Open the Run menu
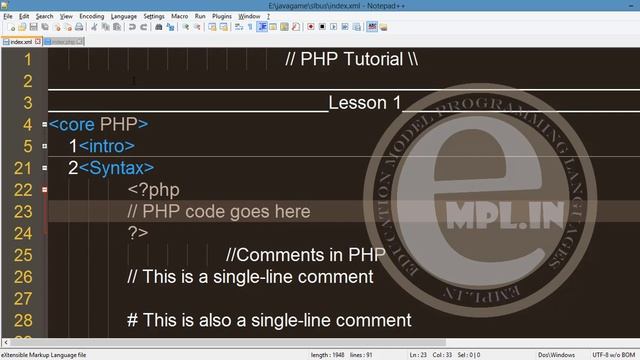This screenshot has height=360, width=640. point(200,16)
